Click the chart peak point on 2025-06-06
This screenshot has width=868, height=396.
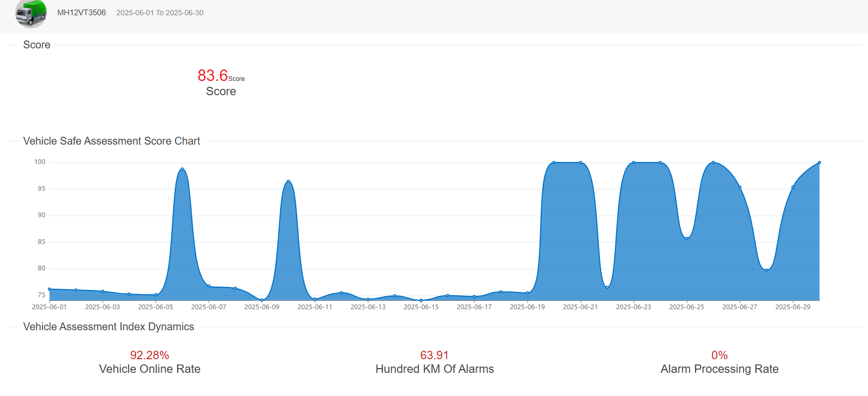[182, 169]
